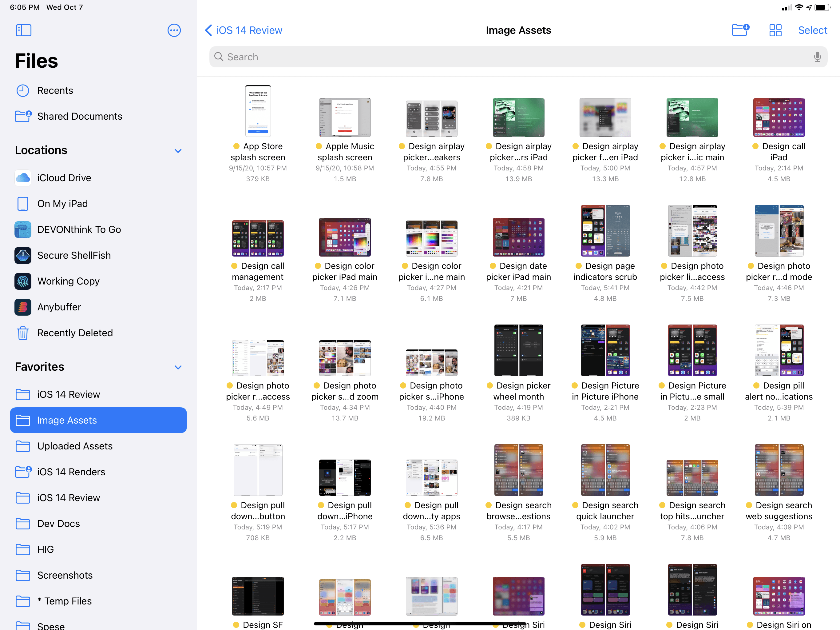Open Design Siri on file thumbnail
Viewport: 840px width, 630px height.
779,596
